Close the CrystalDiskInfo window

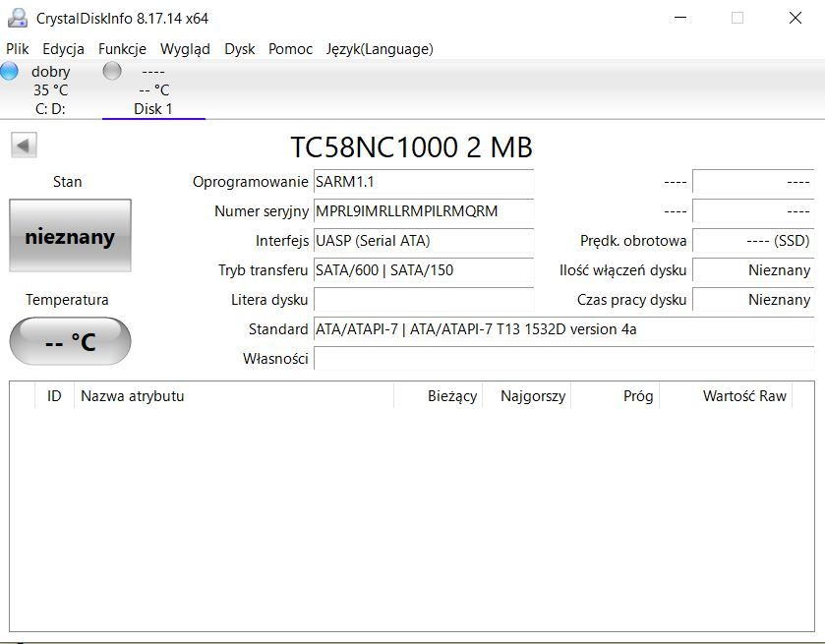click(796, 18)
